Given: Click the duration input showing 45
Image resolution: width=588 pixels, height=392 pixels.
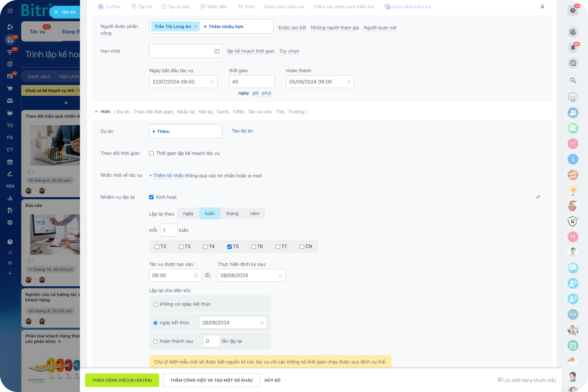Looking at the screenshot, I should click(252, 82).
